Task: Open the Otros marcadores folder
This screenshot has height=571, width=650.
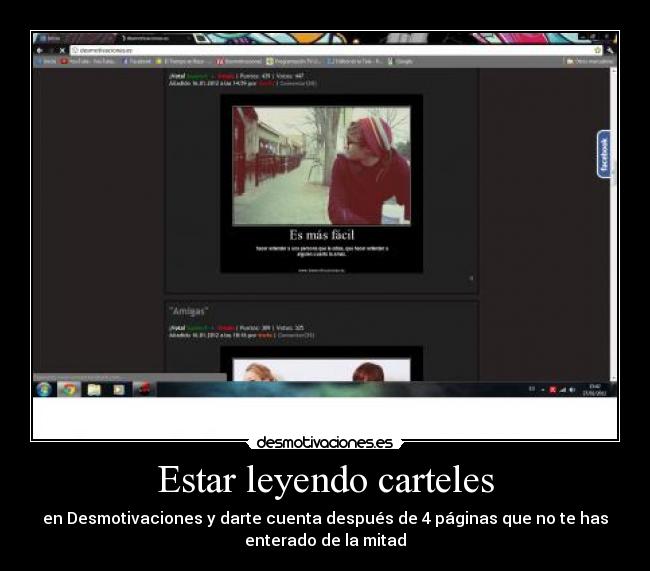Action: click(589, 61)
